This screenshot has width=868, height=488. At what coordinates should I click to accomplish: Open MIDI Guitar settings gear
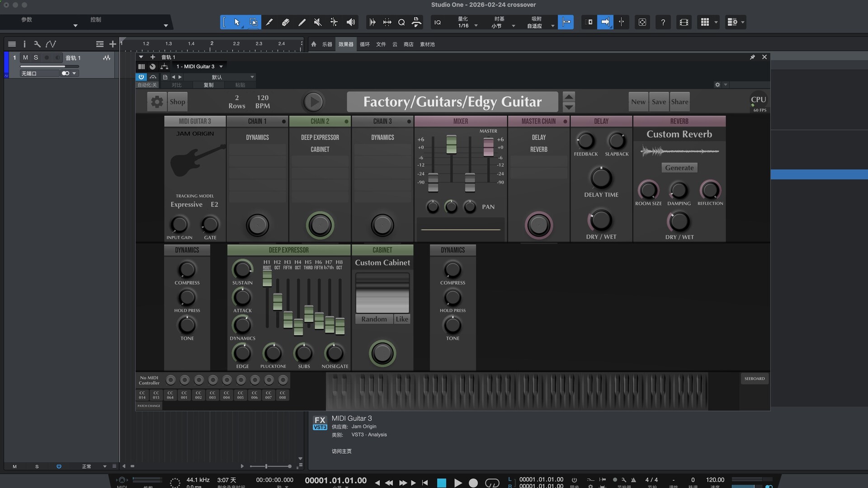157,102
